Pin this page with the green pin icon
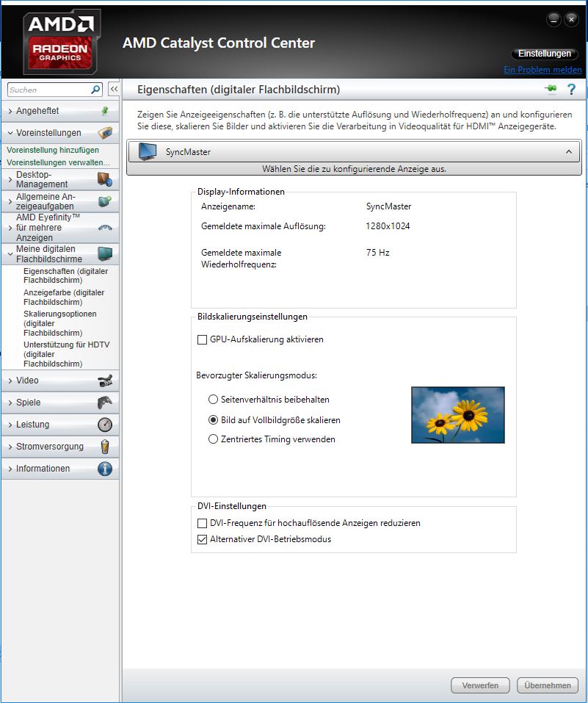 (551, 89)
